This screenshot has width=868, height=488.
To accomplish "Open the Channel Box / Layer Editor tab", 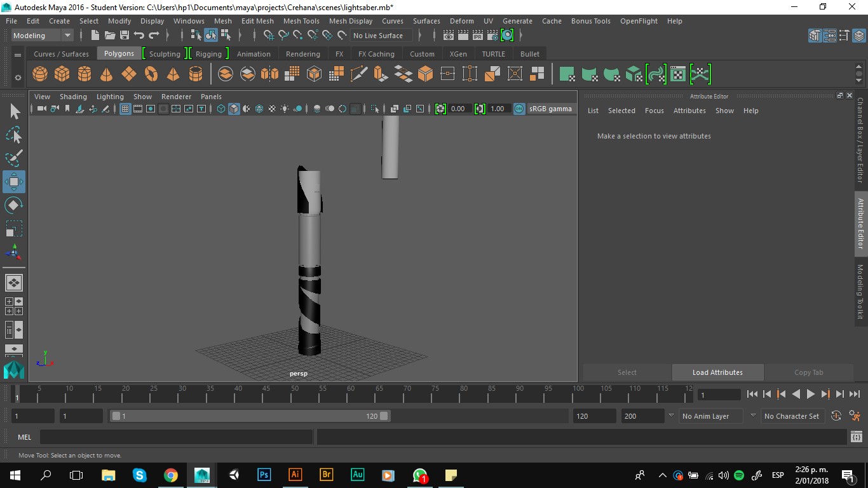I will [861, 140].
